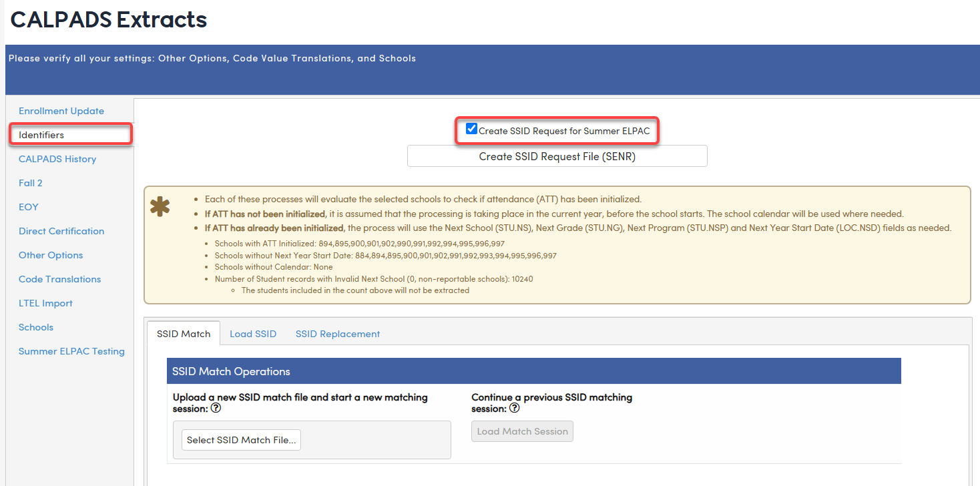Click the 'Schools with ATT Initialized' line
Image resolution: width=980 pixels, height=486 pixels.
(x=360, y=244)
